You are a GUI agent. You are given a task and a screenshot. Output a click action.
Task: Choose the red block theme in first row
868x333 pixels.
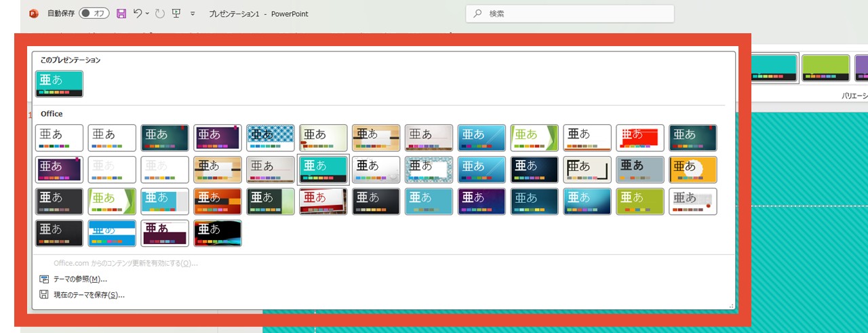(x=640, y=138)
